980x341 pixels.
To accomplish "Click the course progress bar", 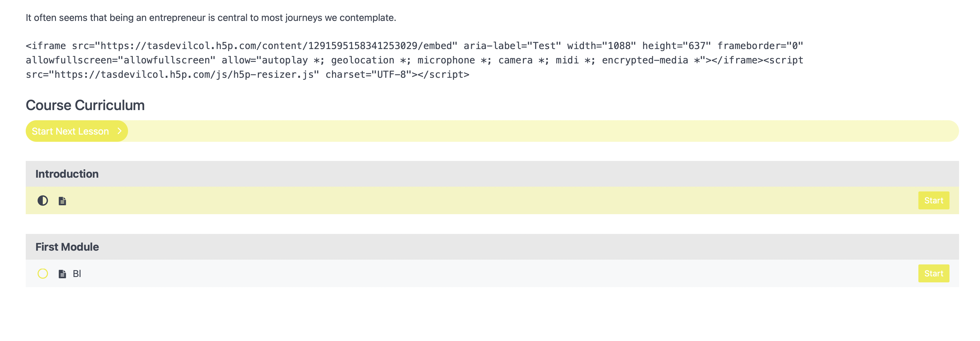I will click(492, 131).
